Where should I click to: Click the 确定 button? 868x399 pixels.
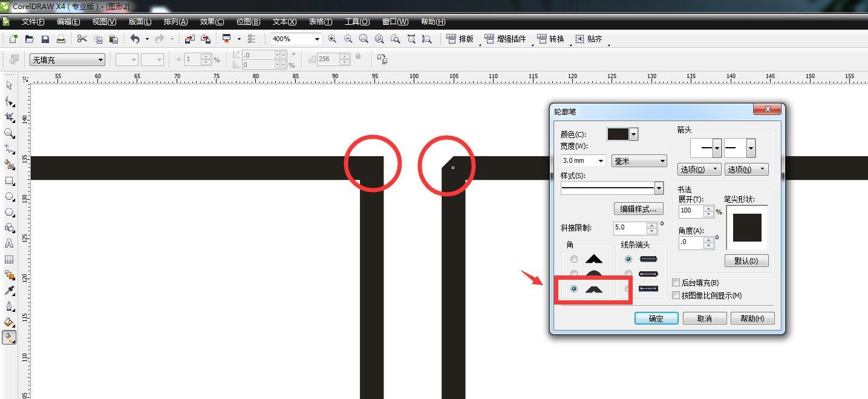656,318
